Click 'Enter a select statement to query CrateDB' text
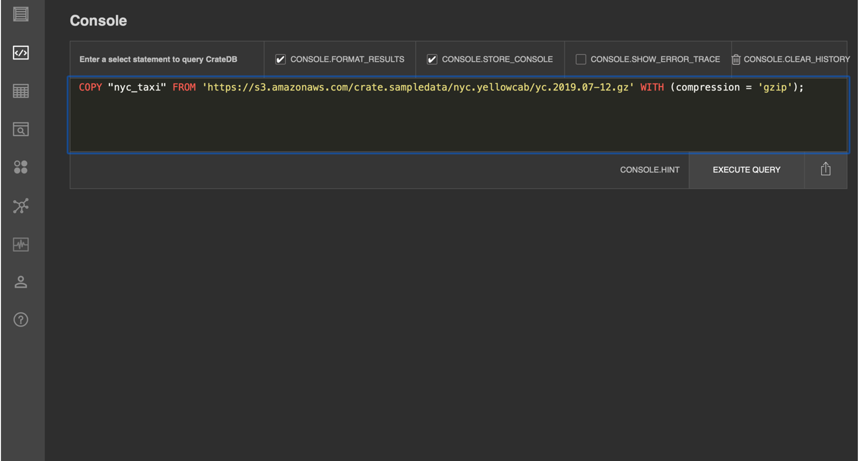 tap(158, 59)
